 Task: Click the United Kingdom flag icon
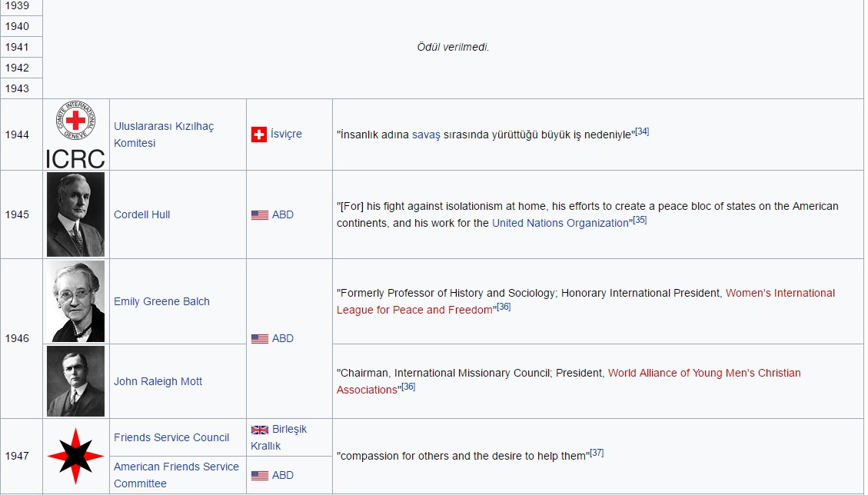click(x=260, y=430)
